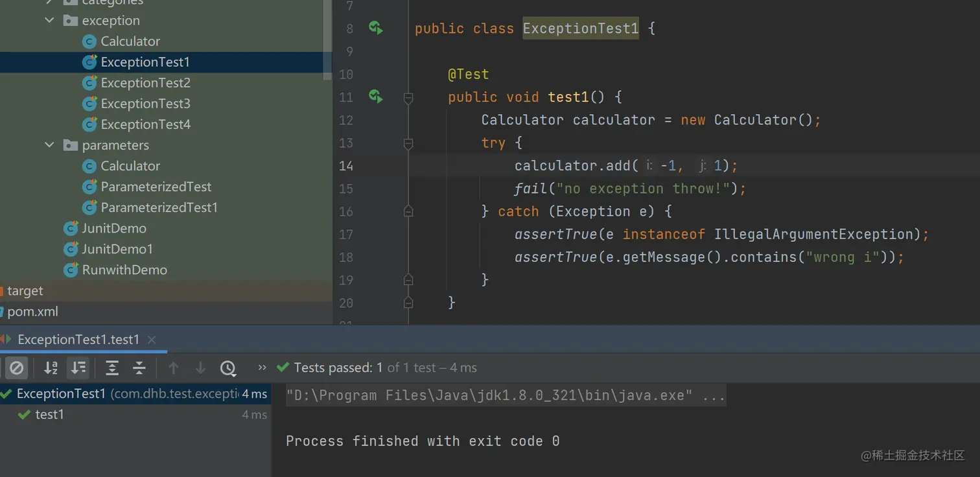Click Collapse All in test results toolbar
Image resolution: width=980 pixels, height=477 pixels.
pyautogui.click(x=139, y=368)
